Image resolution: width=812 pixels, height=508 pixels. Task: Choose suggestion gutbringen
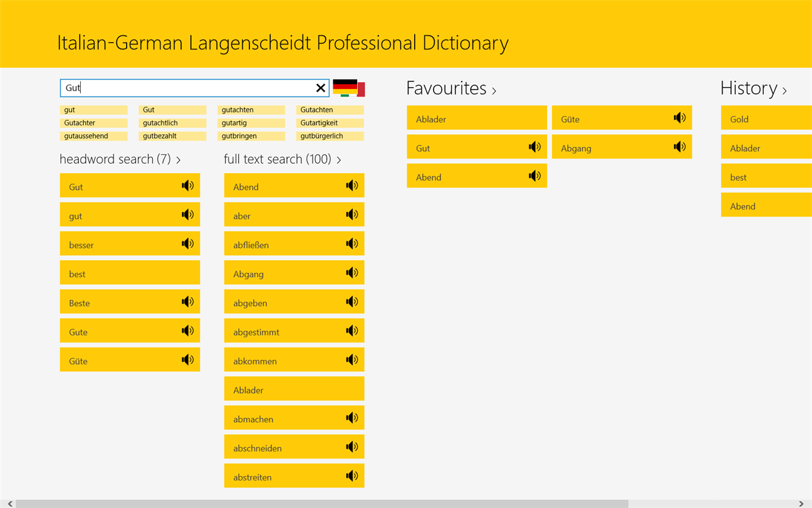[x=251, y=136]
